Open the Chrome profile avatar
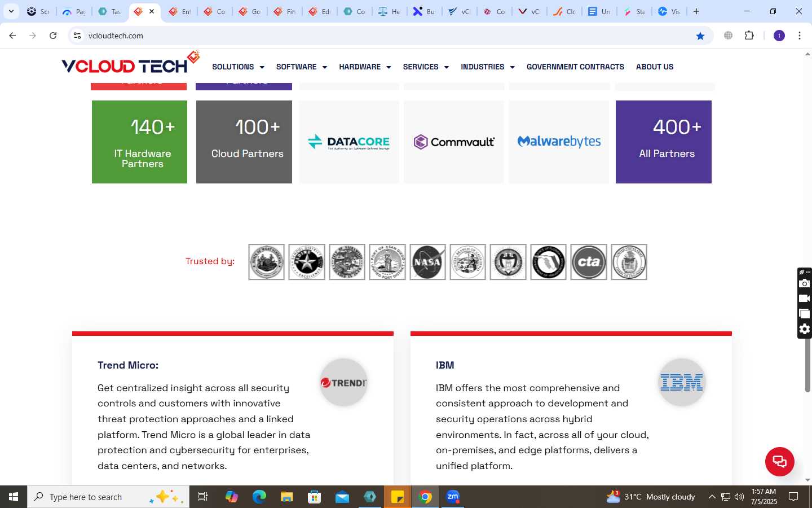Image resolution: width=812 pixels, height=508 pixels. coord(779,36)
